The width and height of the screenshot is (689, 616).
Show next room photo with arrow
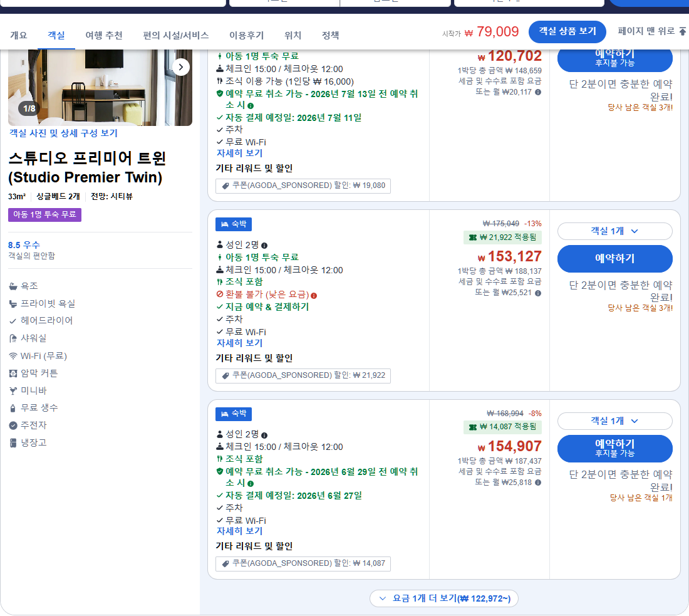point(181,67)
